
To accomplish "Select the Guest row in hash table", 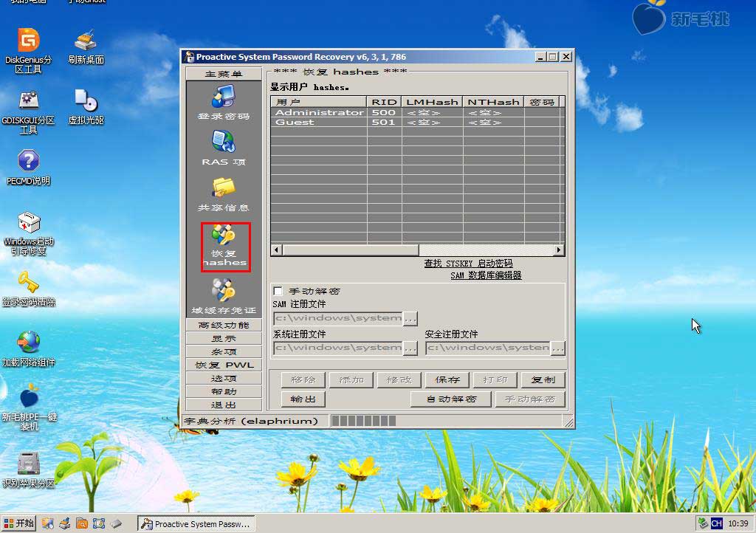I will point(417,122).
